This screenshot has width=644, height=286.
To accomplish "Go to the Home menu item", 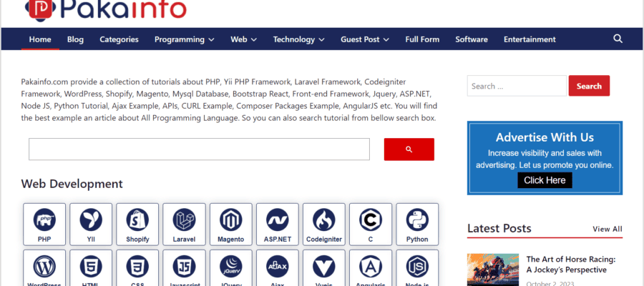I will point(40,39).
